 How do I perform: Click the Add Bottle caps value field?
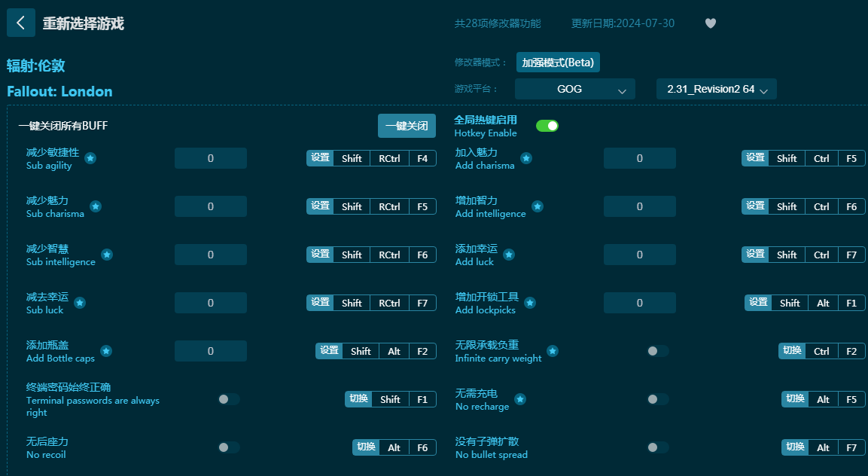point(211,351)
